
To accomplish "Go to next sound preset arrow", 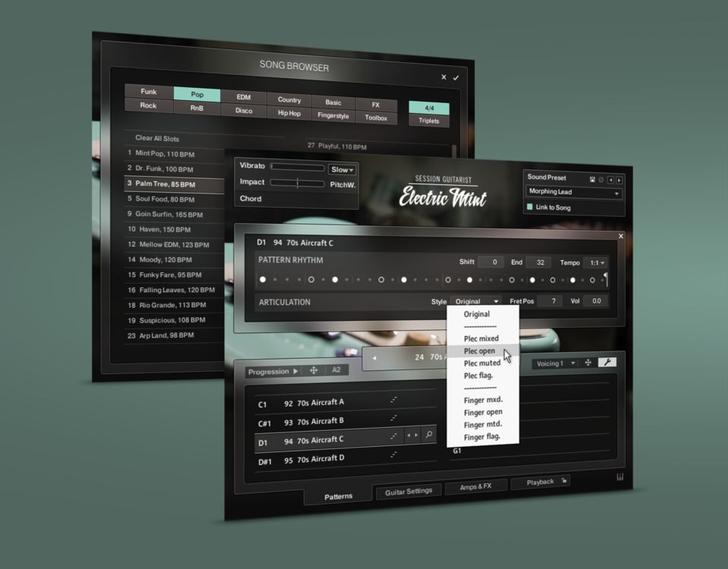I will click(x=620, y=180).
